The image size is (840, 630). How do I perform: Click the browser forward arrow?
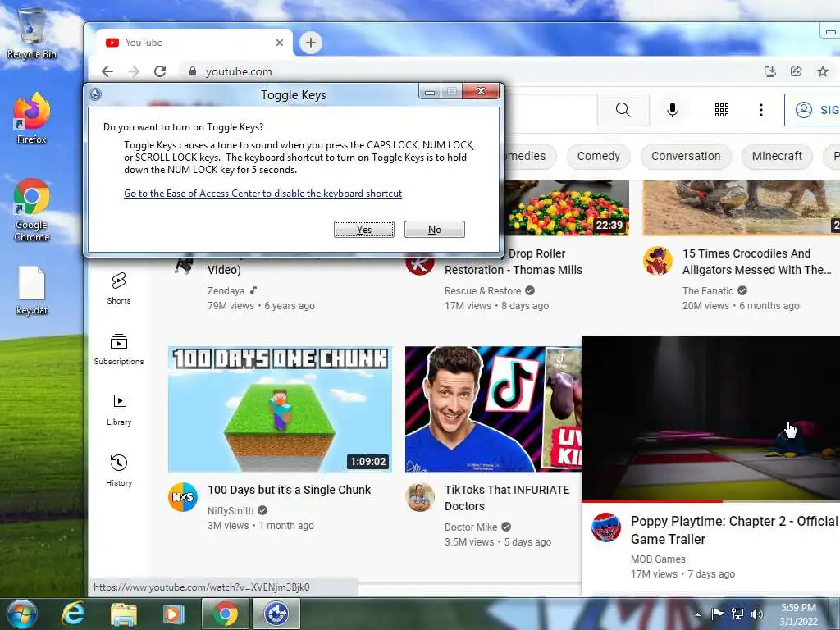[x=134, y=71]
